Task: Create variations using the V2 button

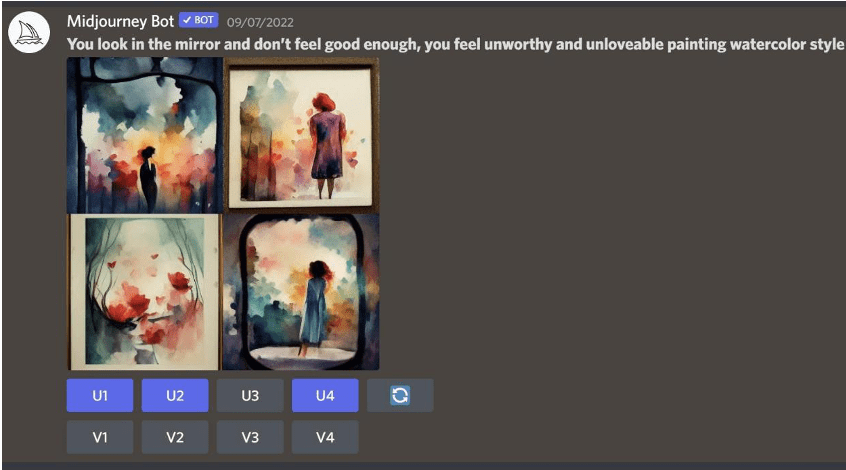Action: click(x=175, y=437)
